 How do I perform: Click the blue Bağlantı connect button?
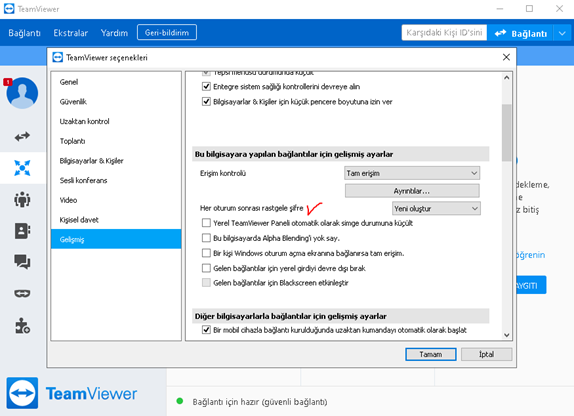pyautogui.click(x=521, y=33)
